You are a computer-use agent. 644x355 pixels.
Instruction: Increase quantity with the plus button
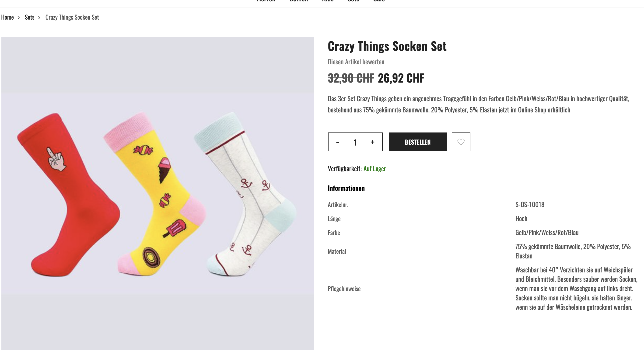pos(372,142)
